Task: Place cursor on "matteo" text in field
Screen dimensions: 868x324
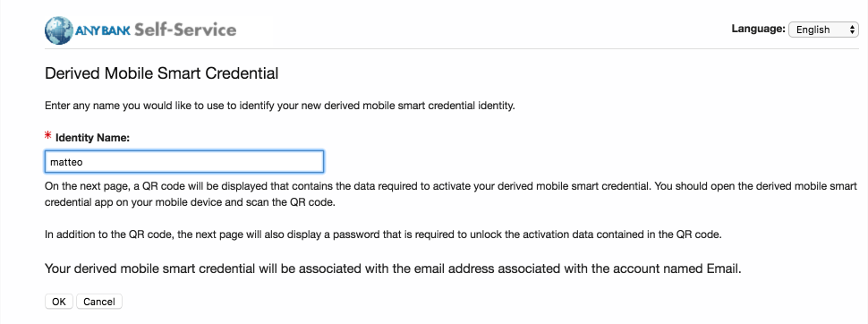Action: [x=66, y=162]
